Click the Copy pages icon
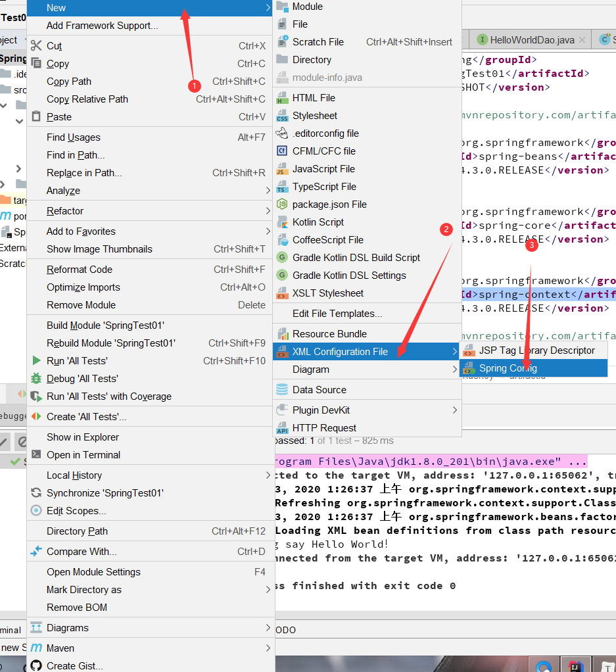 click(x=36, y=63)
